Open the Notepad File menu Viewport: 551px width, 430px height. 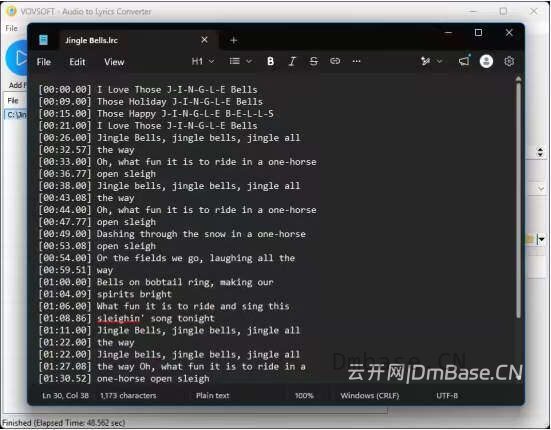pyautogui.click(x=44, y=62)
